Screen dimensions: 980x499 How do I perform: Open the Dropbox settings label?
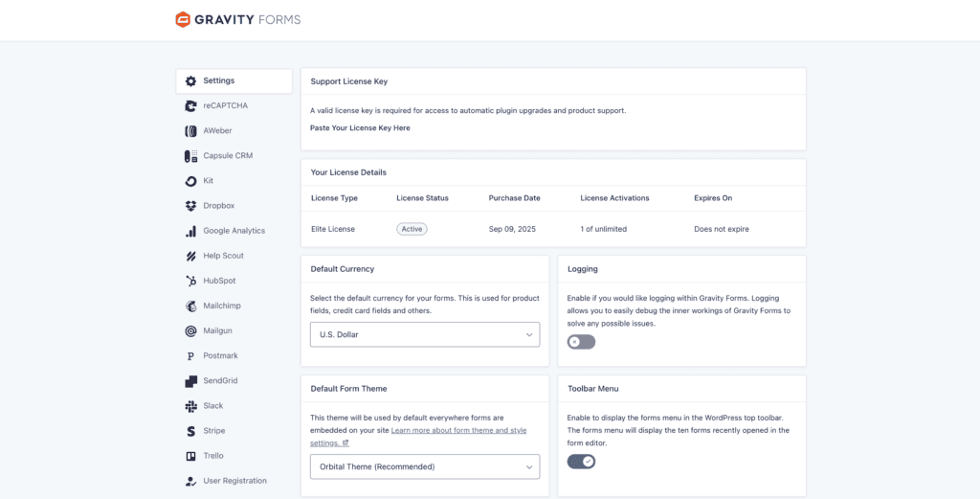point(219,206)
